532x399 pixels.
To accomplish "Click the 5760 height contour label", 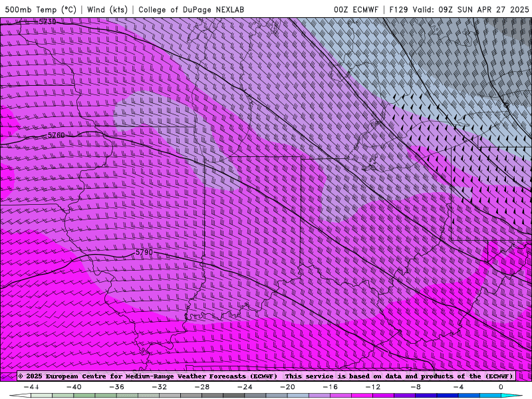I will point(56,135).
